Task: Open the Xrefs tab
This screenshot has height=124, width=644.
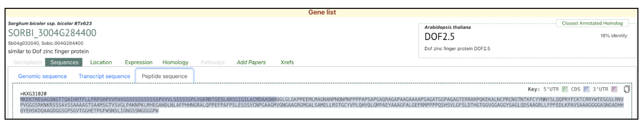Action: pyautogui.click(x=287, y=62)
